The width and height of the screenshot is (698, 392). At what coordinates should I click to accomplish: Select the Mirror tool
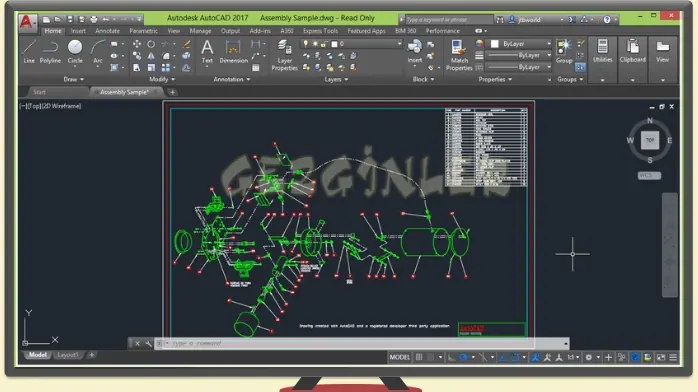pyautogui.click(x=151, y=56)
